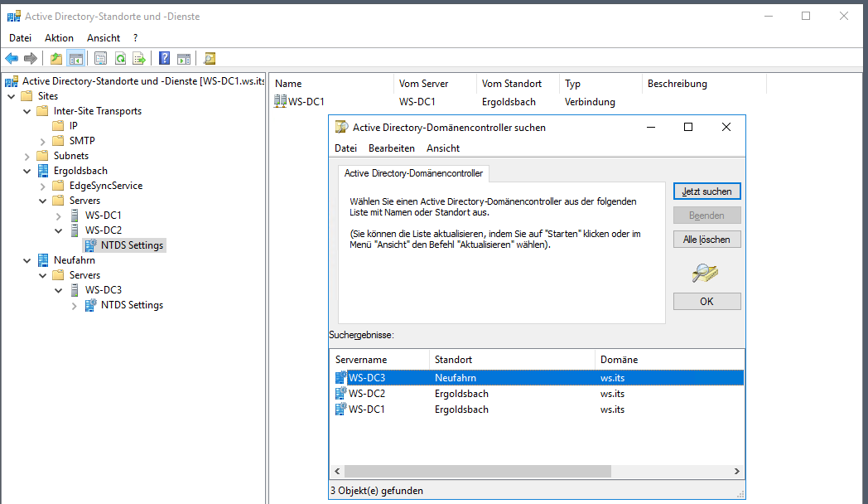The image size is (868, 504).
Task: Click the Jetzt suchen button
Action: pos(707,191)
